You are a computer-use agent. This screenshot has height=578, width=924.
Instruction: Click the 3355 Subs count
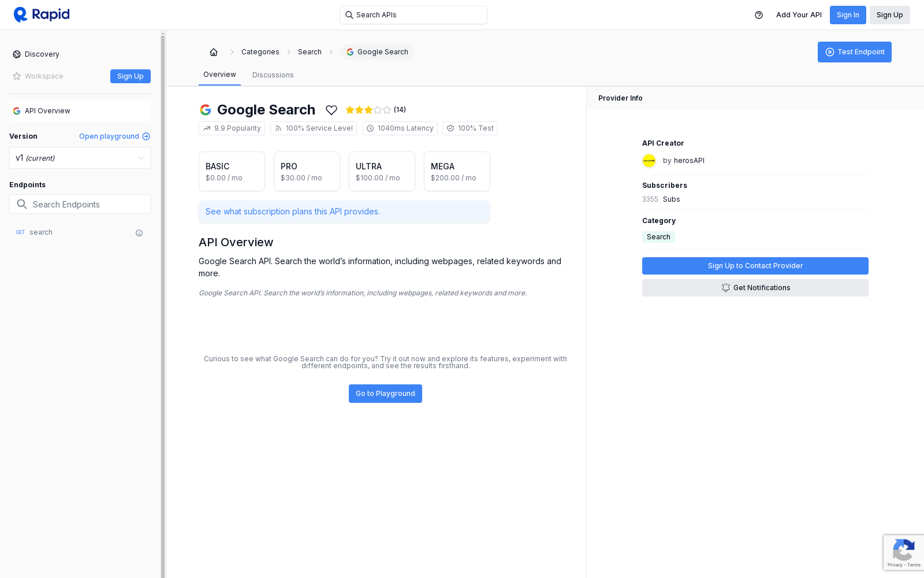click(x=661, y=199)
